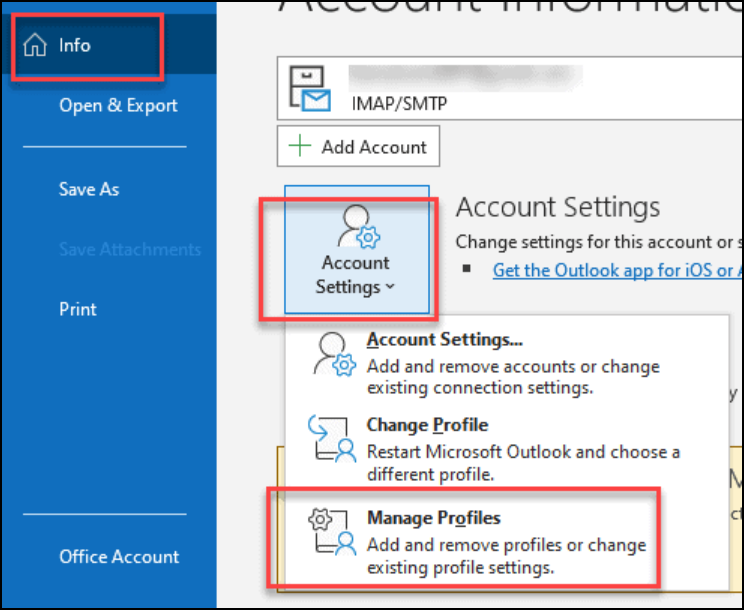The height and width of the screenshot is (610, 744).
Task: Click the Account Settings heading text
Action: (558, 207)
